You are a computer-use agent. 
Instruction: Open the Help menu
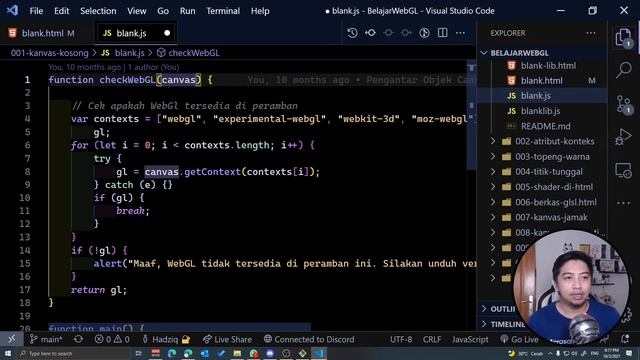pos(260,11)
